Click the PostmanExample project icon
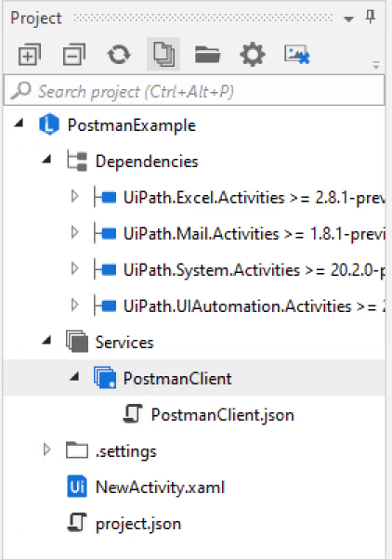392x559 pixels. coord(49,124)
